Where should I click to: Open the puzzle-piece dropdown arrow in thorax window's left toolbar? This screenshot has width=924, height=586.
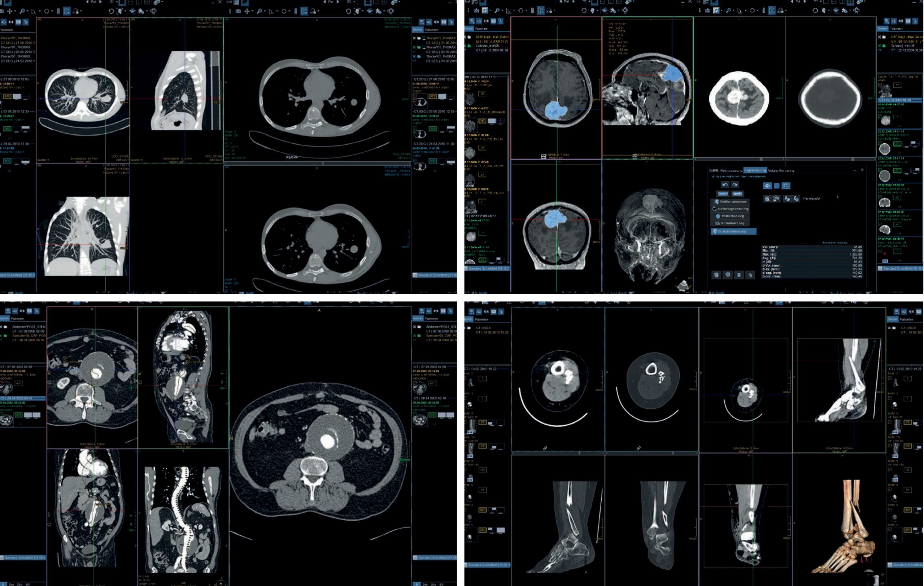coord(147,11)
